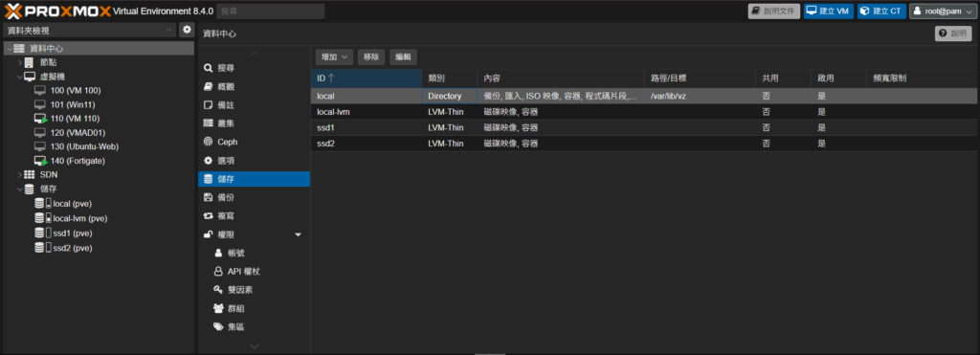Click the 集區 tags icon
Screen dimensions: 980x355
pyautogui.click(x=218, y=326)
